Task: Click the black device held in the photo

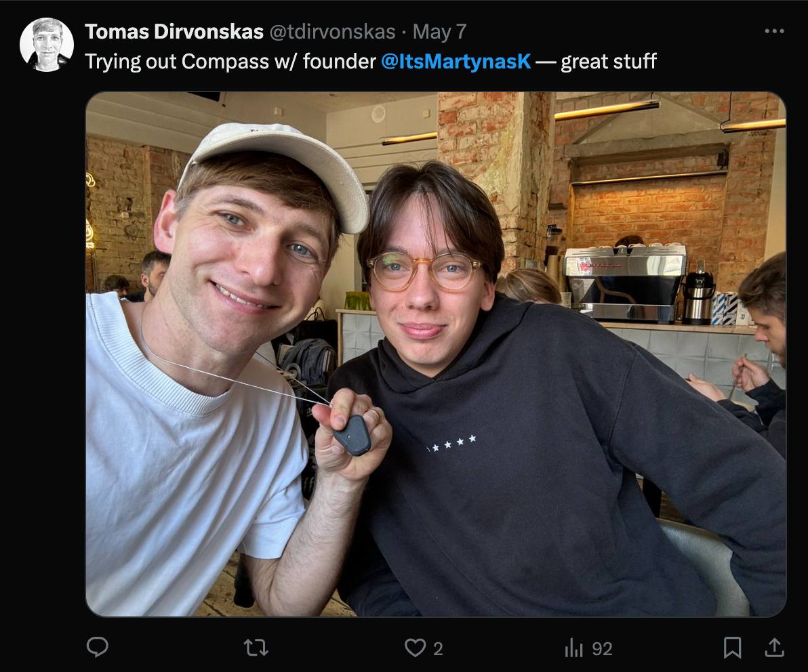Action: 352,434
